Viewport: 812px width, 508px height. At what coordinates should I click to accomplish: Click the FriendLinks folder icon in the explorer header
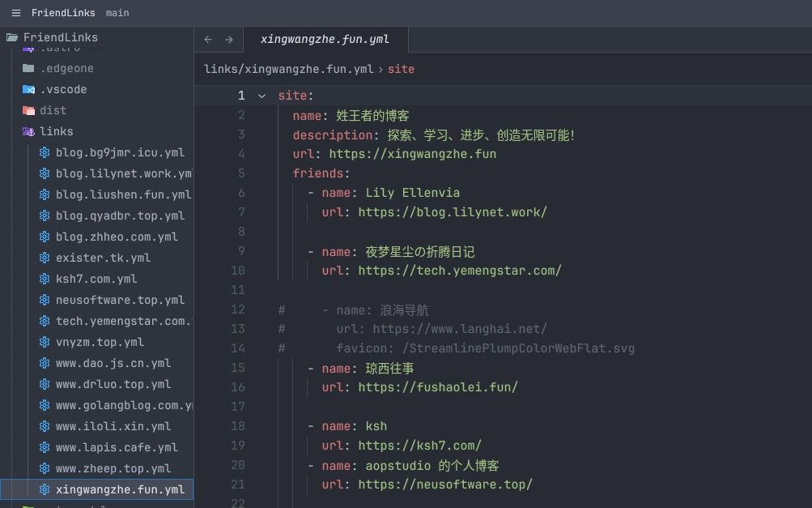click(11, 36)
